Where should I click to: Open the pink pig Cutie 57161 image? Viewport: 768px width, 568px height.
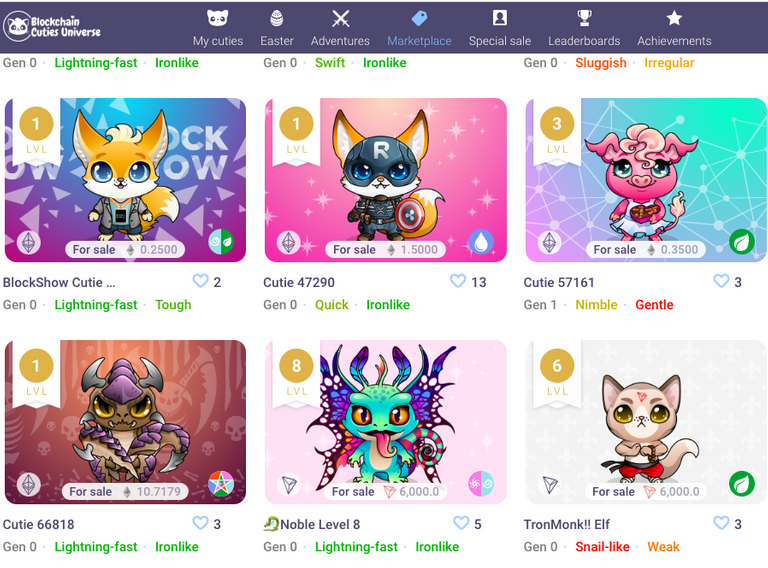(646, 180)
